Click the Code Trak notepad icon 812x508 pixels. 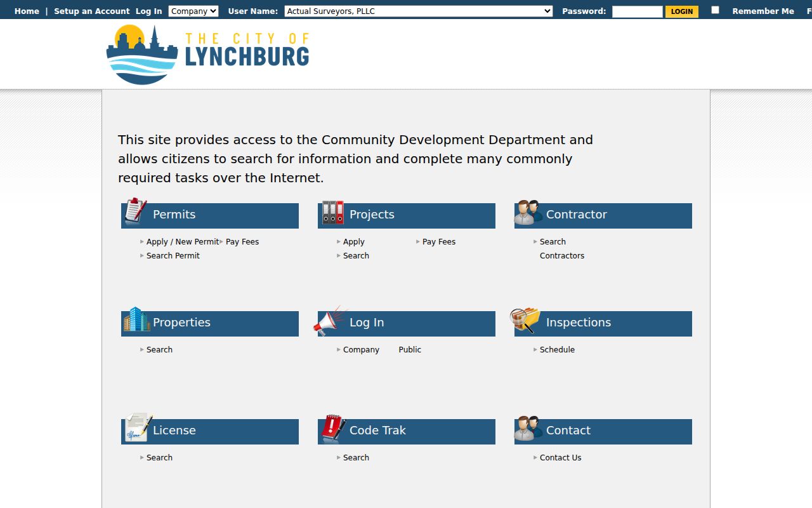pos(334,428)
